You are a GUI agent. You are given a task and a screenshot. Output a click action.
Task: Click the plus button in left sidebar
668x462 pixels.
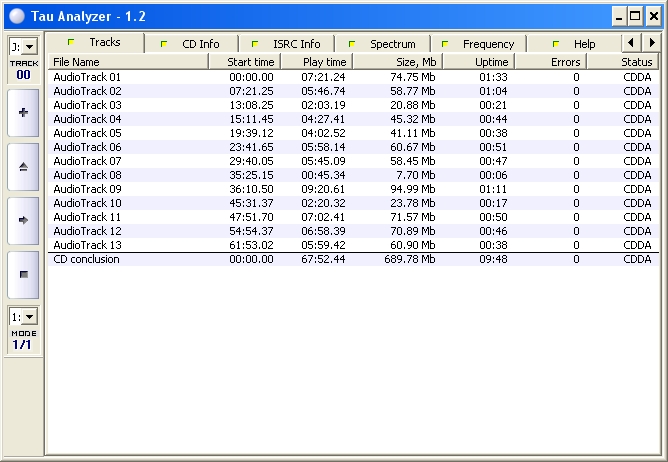(x=23, y=112)
